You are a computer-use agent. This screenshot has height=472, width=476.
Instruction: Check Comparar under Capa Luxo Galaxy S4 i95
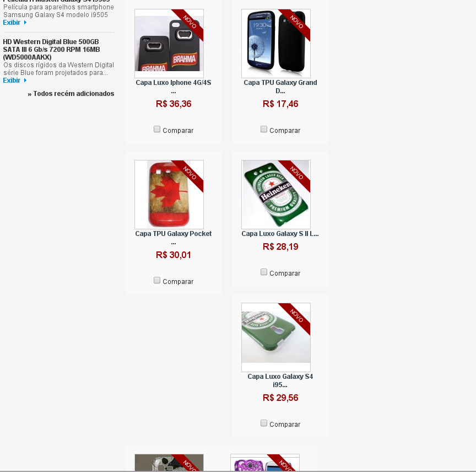click(x=264, y=423)
